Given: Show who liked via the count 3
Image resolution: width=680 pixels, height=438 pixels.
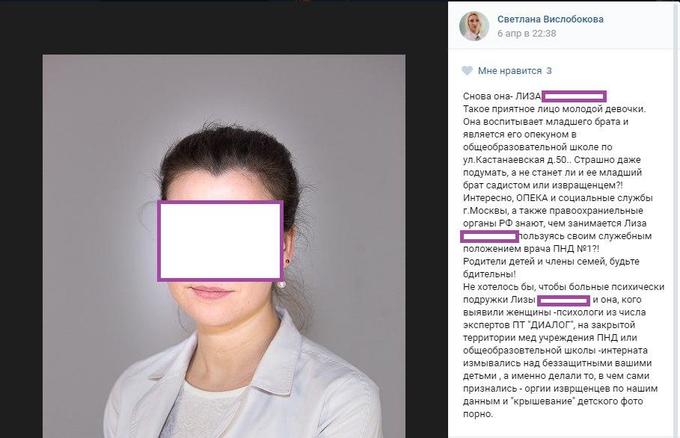Looking at the screenshot, I should coord(549,71).
